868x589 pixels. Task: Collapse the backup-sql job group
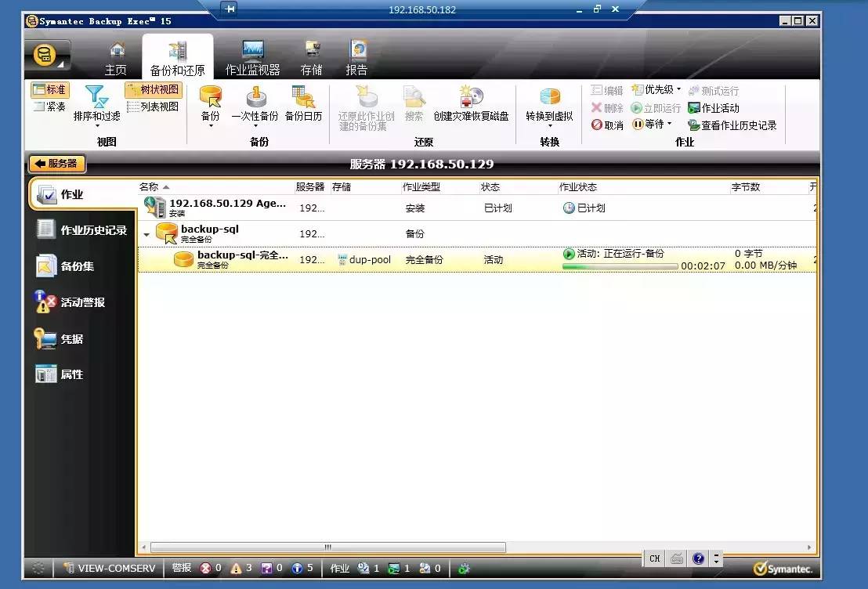click(146, 235)
